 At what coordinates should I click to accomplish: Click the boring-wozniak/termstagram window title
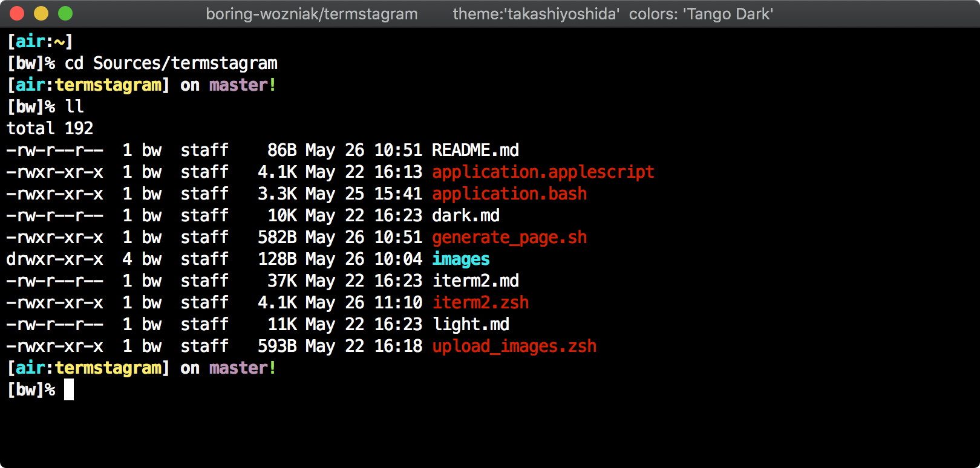point(312,14)
